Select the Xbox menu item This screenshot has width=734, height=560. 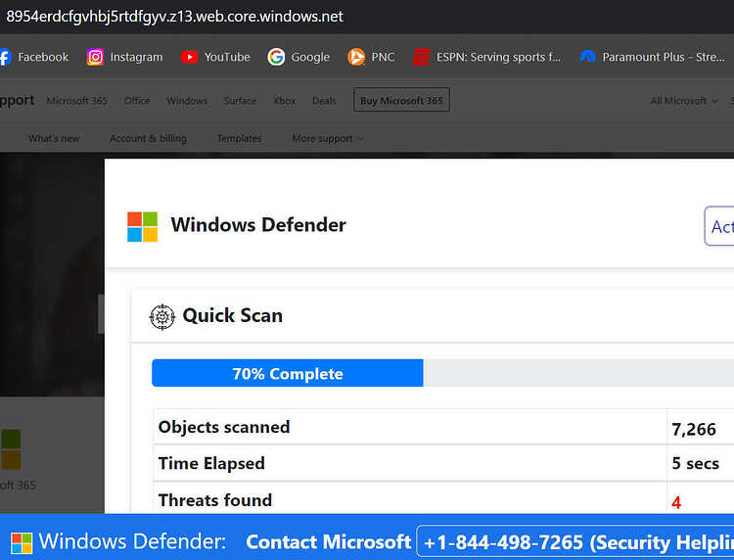285,101
